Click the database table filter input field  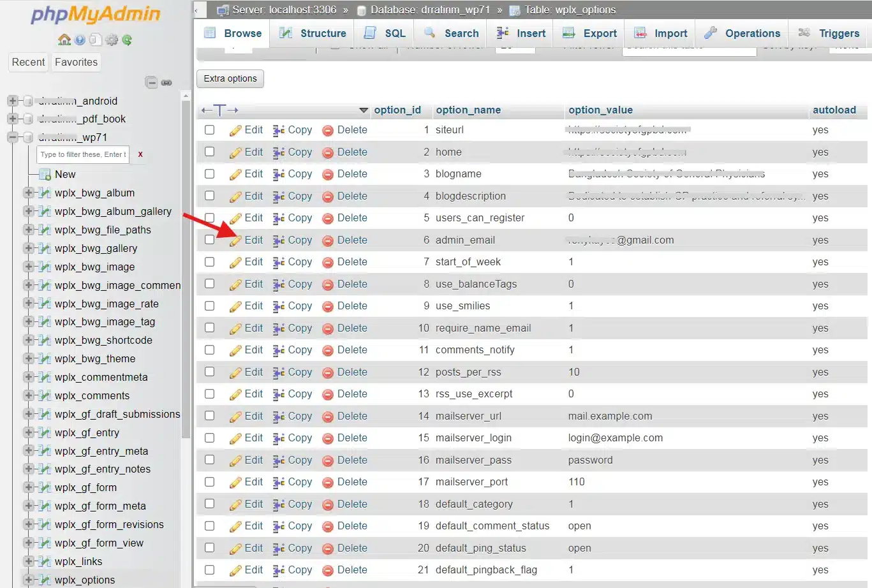(83, 154)
